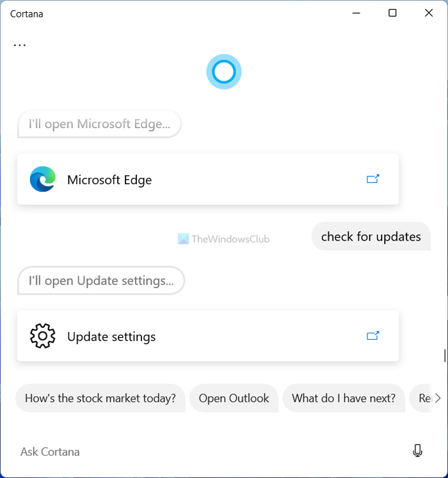Click the Update settings gear icon
This screenshot has height=478, width=448.
point(43,336)
